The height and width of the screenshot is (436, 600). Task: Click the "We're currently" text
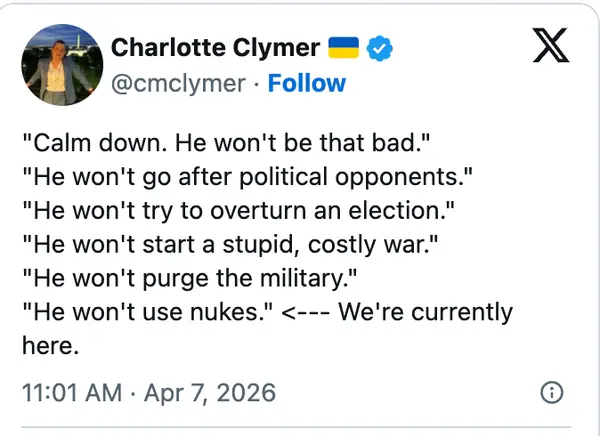425,311
